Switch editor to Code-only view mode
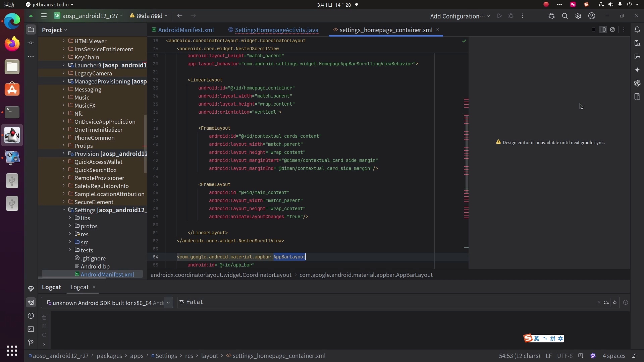Viewport: 644px width, 362px height. click(x=593, y=30)
